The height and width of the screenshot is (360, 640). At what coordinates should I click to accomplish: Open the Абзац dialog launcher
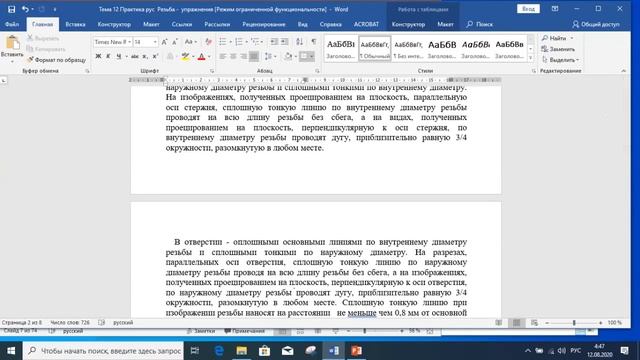[x=317, y=71]
